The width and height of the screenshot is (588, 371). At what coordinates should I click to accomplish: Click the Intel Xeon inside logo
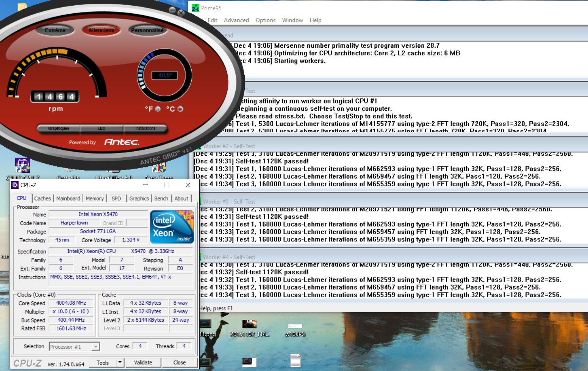pos(172,227)
